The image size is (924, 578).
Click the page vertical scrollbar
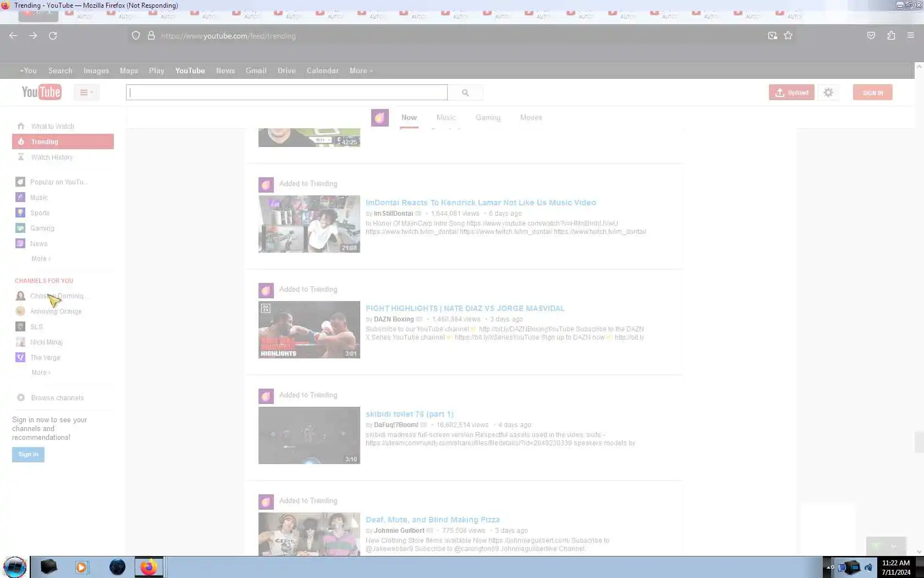pyautogui.click(x=919, y=442)
